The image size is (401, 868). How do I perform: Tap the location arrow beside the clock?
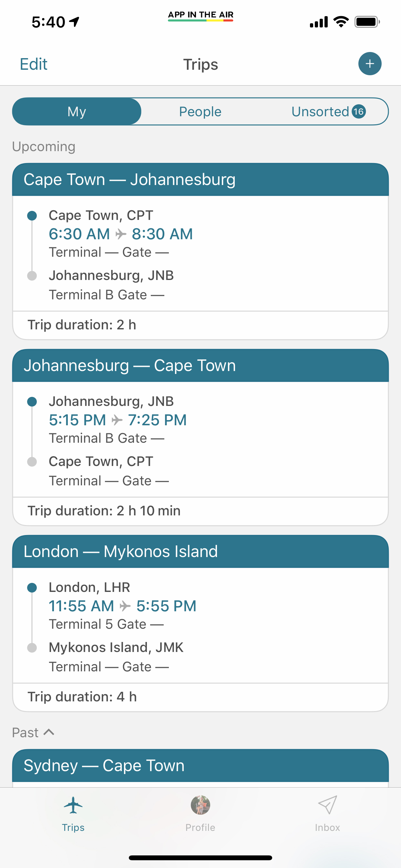click(x=75, y=22)
